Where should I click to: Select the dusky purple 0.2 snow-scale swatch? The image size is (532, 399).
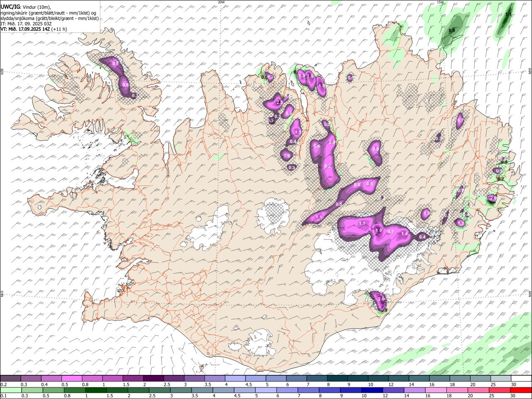pos(10,378)
